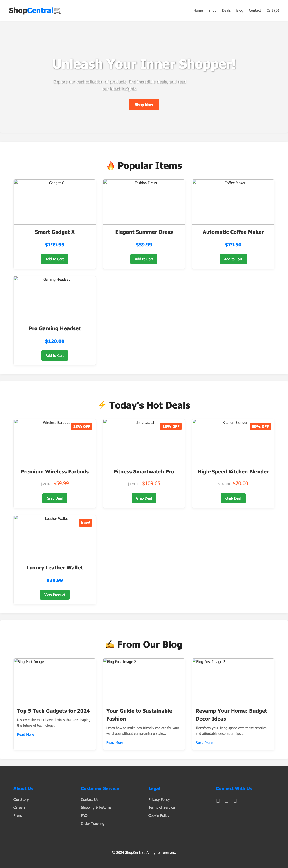The height and width of the screenshot is (868, 288).
Task: Click Blog Post Image 3 thumbnail
Action: pos(233,681)
